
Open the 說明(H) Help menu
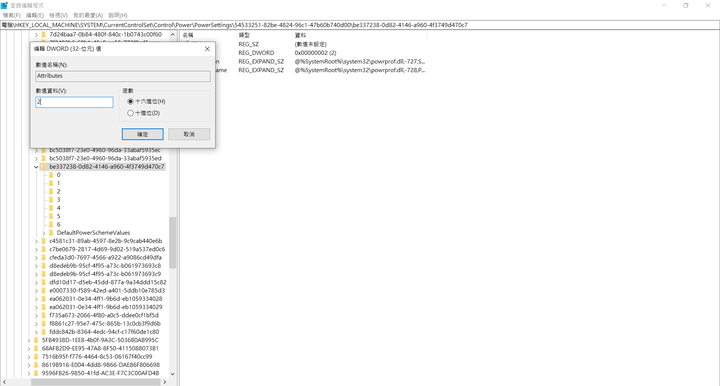click(x=118, y=15)
